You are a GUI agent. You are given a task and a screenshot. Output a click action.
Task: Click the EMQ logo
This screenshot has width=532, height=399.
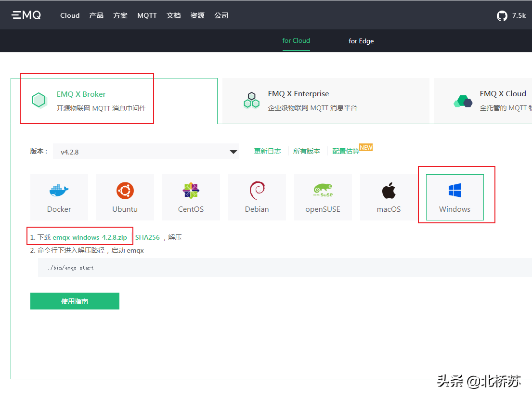click(x=26, y=15)
